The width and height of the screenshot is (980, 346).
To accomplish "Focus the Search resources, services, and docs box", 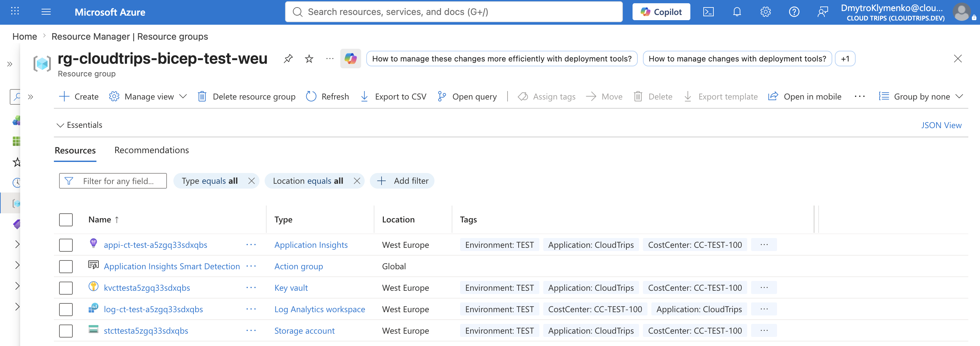I will click(454, 12).
